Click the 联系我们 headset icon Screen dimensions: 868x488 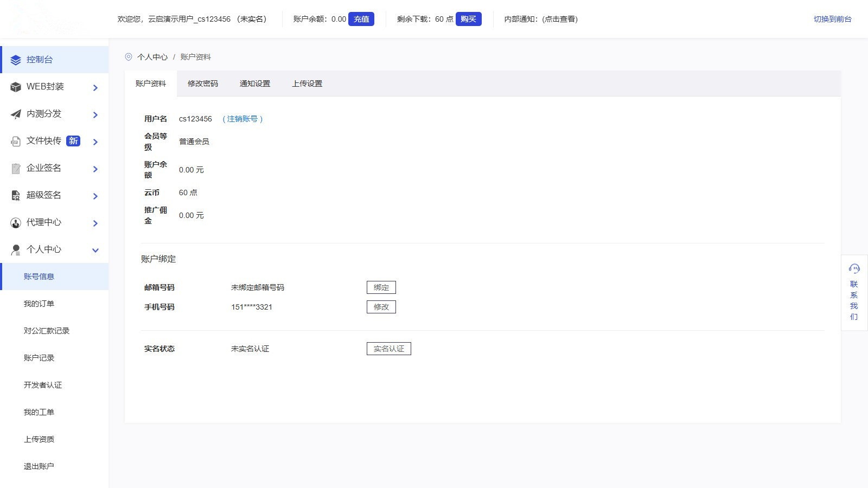tap(854, 268)
